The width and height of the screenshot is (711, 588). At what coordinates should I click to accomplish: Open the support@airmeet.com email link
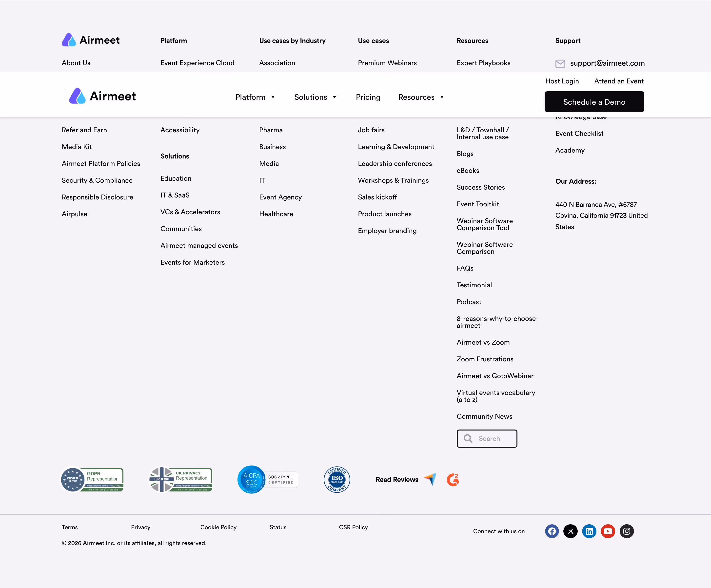(x=607, y=63)
